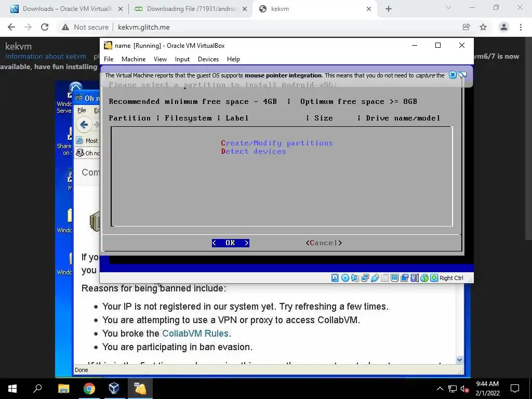This screenshot has width=532, height=399.
Task: Open the tab search dropdown chevron
Action: tap(448, 7)
